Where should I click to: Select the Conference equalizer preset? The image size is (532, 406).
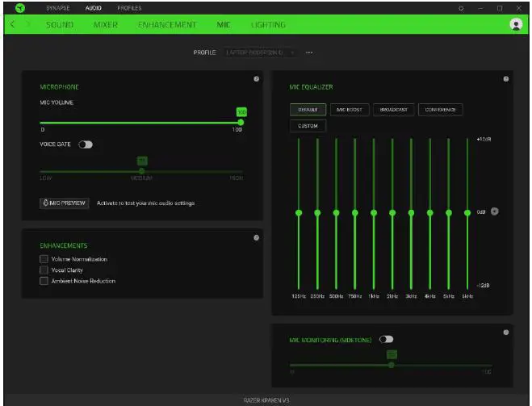coord(441,110)
